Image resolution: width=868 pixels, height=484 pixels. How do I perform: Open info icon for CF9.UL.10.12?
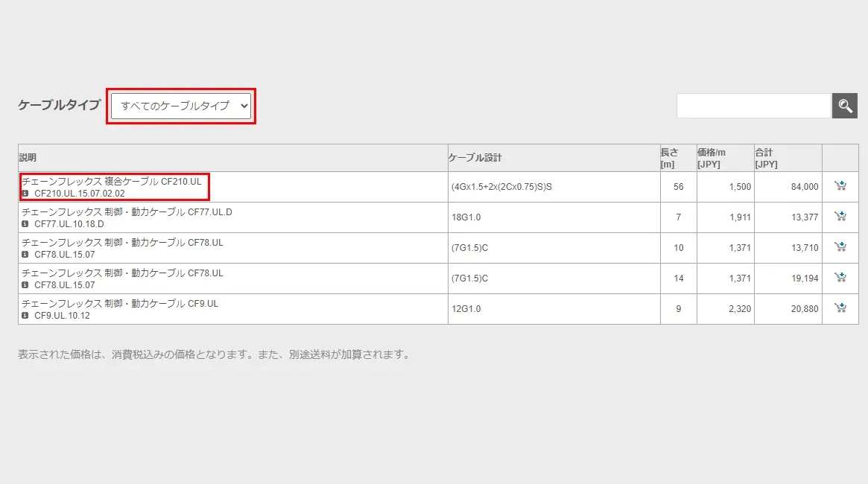click(25, 315)
